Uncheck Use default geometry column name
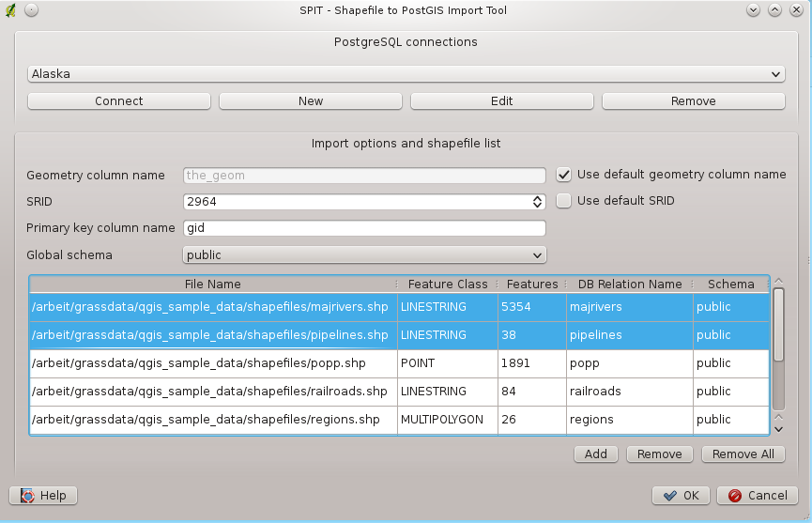 563,174
